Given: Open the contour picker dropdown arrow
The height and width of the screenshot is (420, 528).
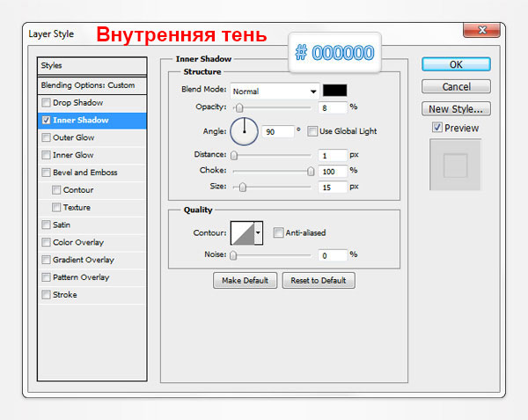Looking at the screenshot, I should (x=258, y=232).
